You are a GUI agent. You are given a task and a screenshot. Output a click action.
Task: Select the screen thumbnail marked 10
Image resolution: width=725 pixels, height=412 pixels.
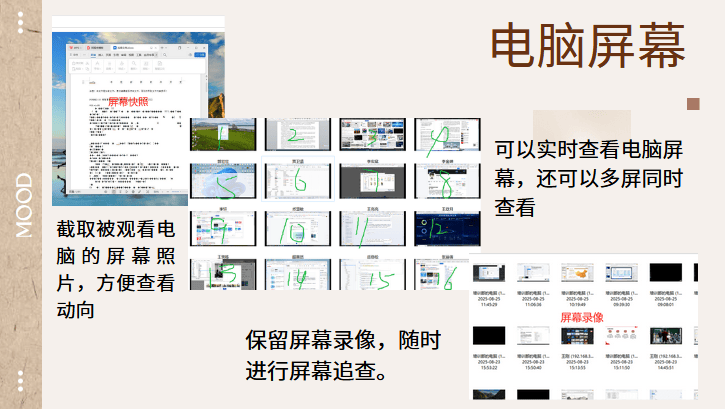coord(297,230)
